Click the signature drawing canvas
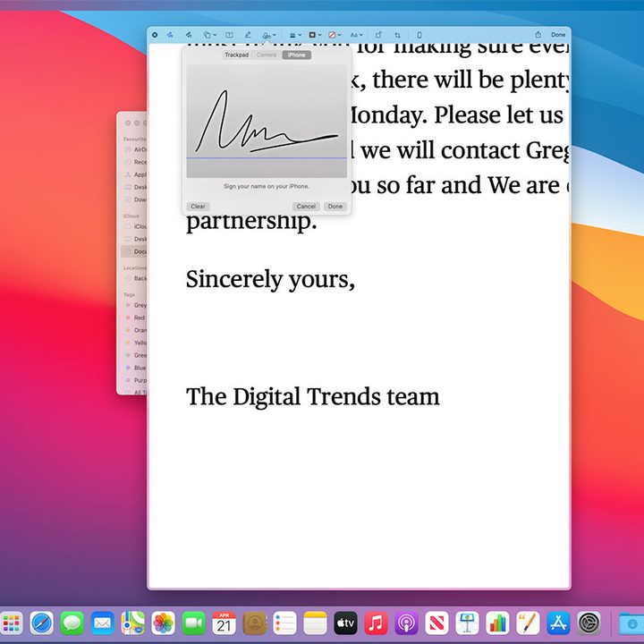Image resolution: width=644 pixels, height=644 pixels. coord(267,121)
